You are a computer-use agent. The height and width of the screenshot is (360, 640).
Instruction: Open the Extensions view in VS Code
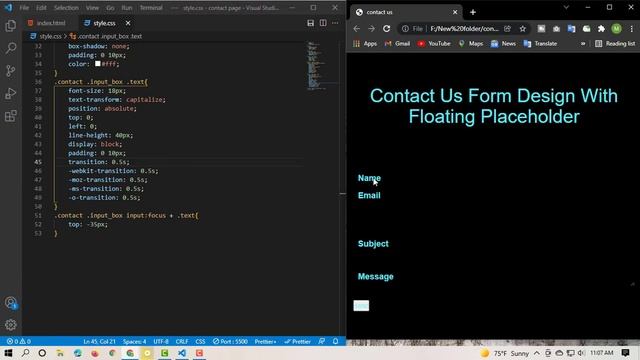[11, 116]
